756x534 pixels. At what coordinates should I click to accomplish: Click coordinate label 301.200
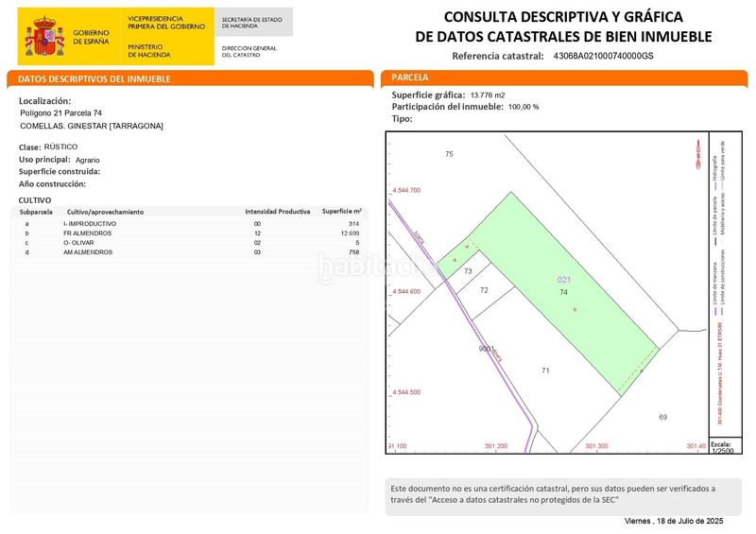[x=496, y=446]
